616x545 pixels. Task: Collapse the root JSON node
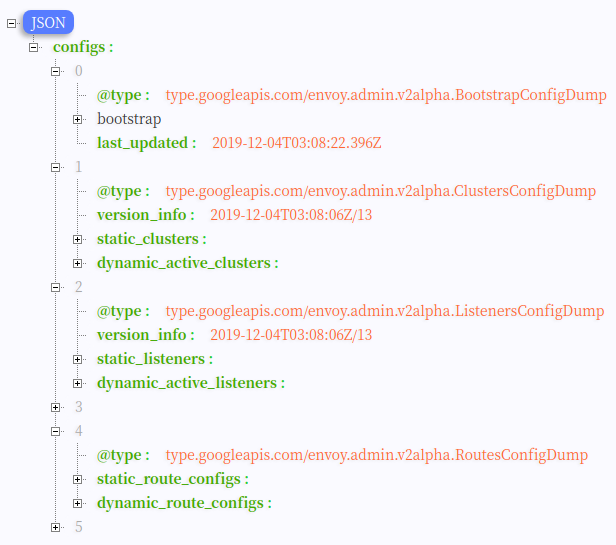click(12, 23)
